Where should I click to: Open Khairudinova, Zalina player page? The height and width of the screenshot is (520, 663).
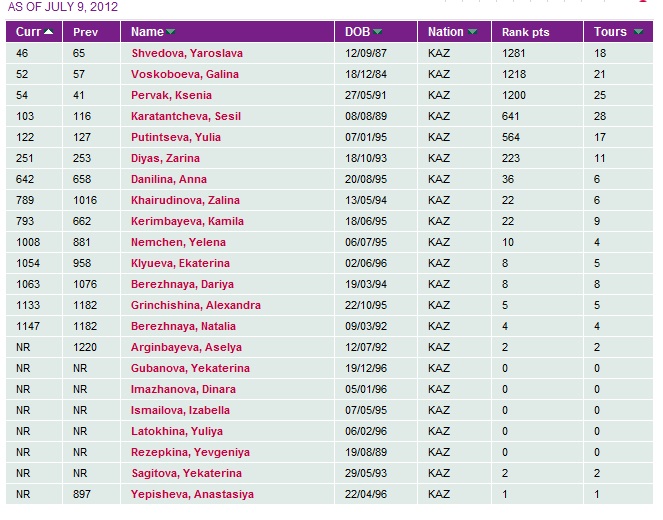185,200
